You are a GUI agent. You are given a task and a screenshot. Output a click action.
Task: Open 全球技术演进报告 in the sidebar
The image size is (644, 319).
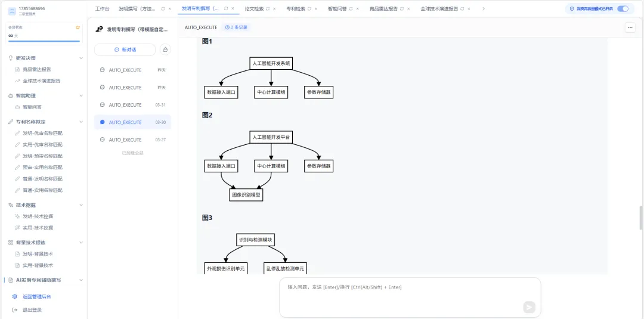42,81
